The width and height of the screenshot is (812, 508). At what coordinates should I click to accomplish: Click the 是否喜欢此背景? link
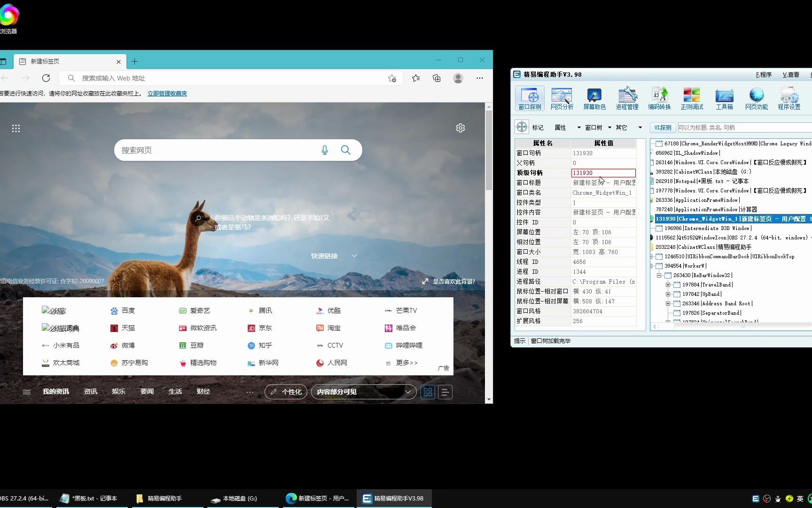[x=449, y=281]
